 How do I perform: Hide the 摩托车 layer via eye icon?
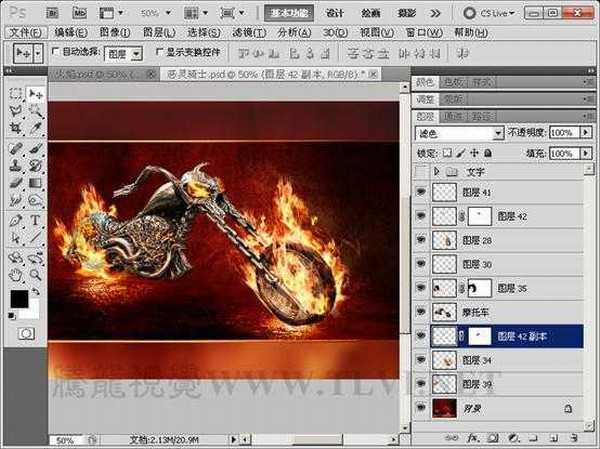tap(421, 313)
